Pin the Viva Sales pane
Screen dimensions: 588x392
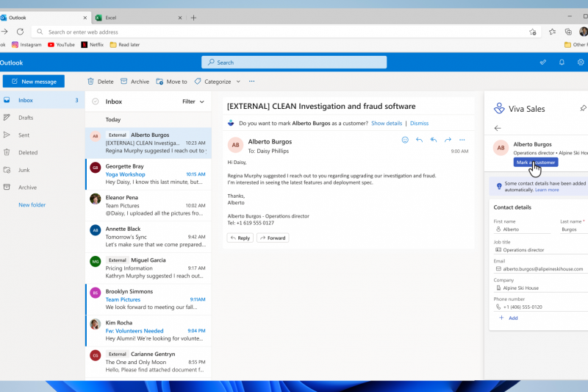[583, 108]
